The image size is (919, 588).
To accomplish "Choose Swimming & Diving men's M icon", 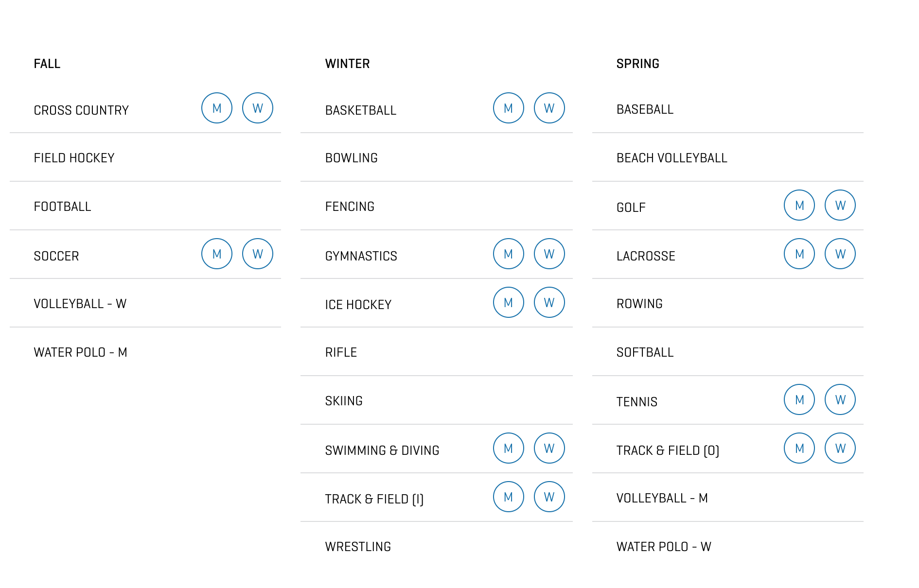I will (x=509, y=448).
